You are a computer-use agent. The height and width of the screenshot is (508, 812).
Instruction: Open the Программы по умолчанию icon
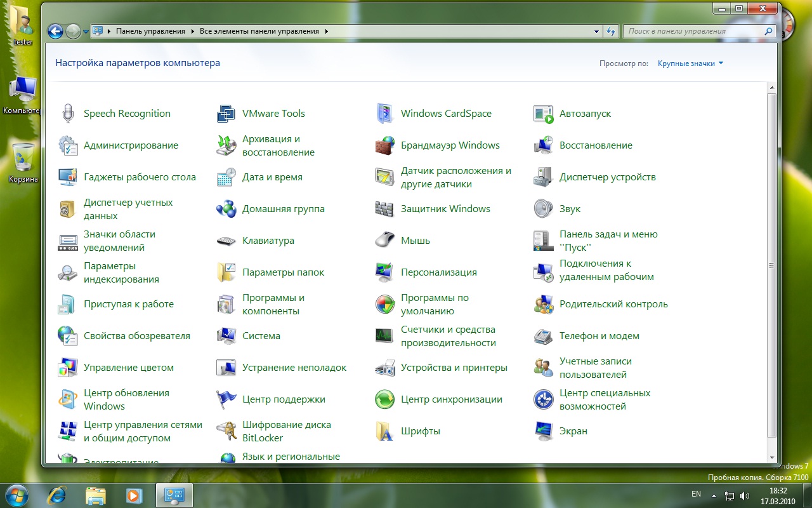coord(385,304)
